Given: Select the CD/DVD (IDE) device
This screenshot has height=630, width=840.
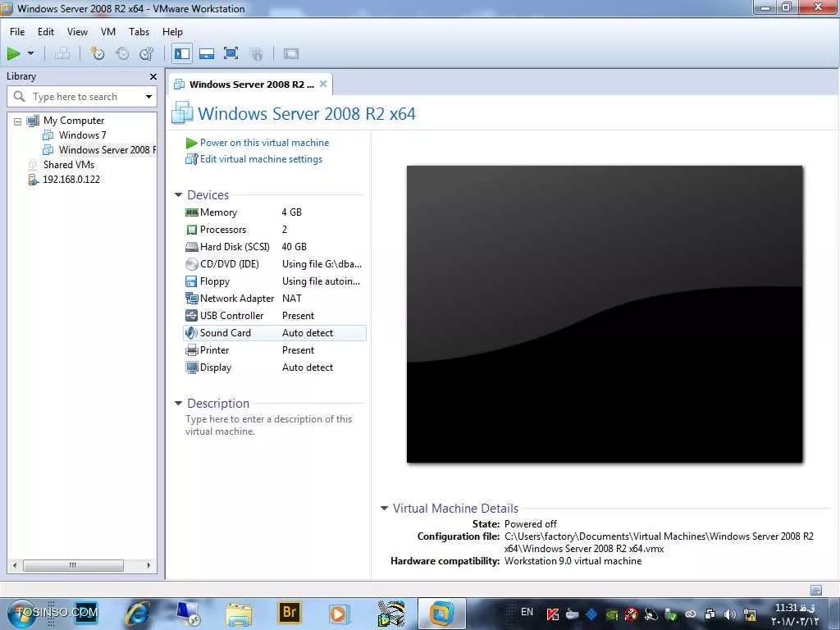Looking at the screenshot, I should (274, 263).
